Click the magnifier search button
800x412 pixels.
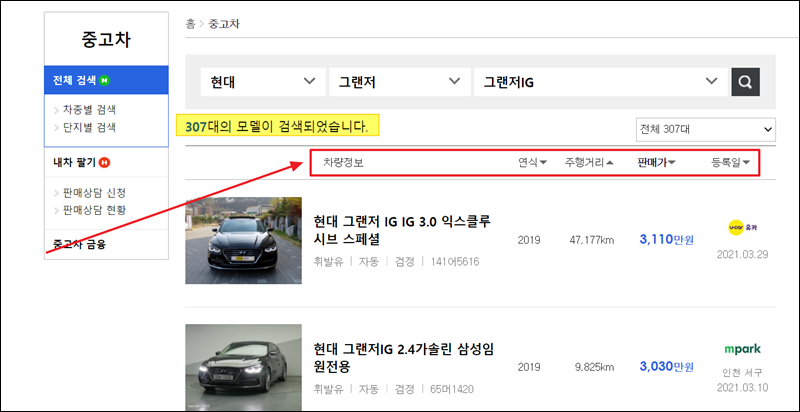pyautogui.click(x=745, y=82)
